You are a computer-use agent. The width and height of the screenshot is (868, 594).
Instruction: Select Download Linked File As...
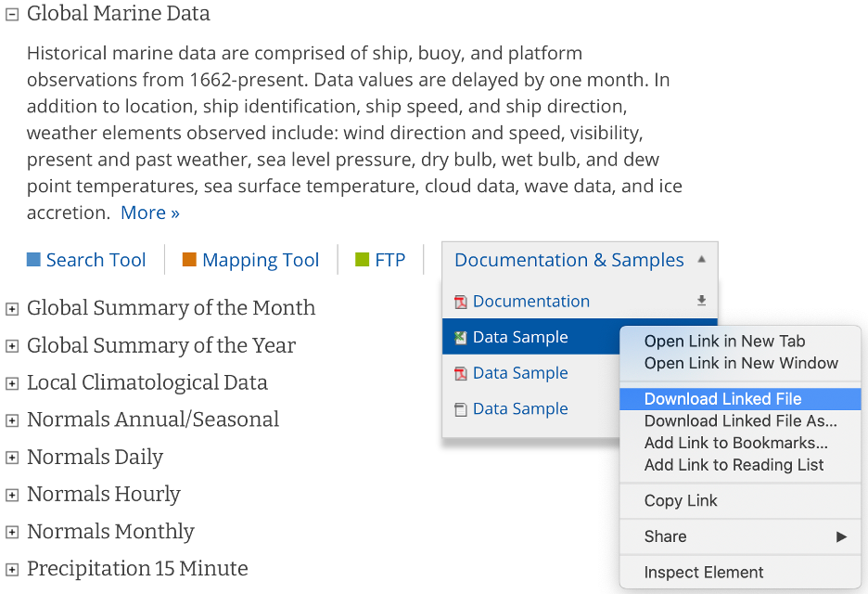(740, 421)
